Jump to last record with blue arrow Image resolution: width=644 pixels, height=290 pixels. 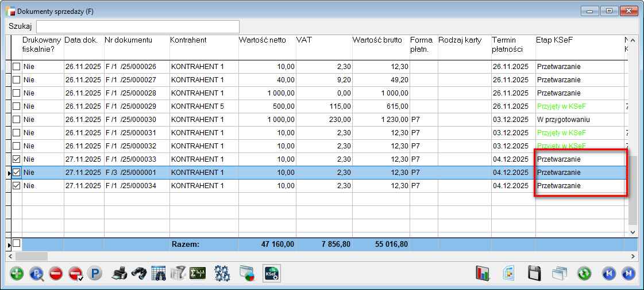[628, 273]
